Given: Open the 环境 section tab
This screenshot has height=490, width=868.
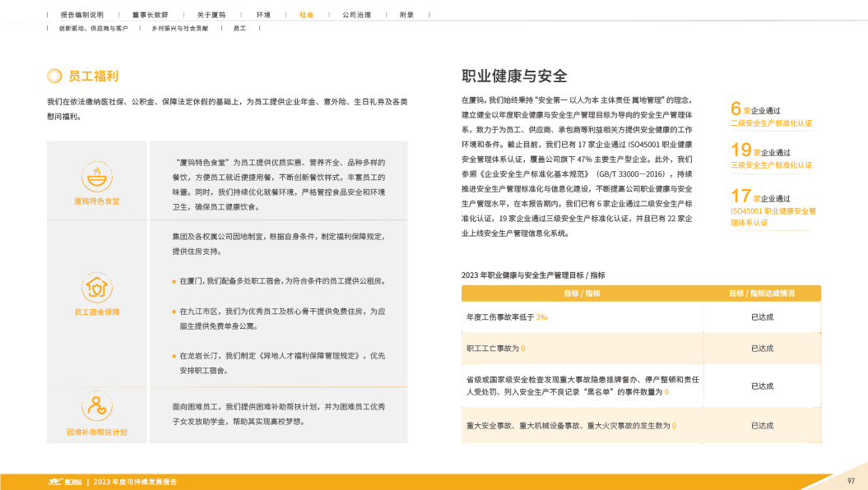Looking at the screenshot, I should tap(263, 15).
